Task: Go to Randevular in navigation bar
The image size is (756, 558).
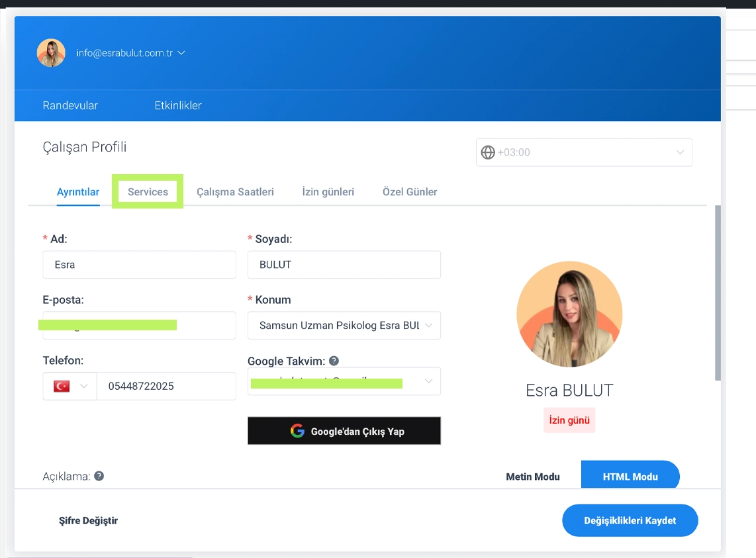Action: [x=70, y=105]
